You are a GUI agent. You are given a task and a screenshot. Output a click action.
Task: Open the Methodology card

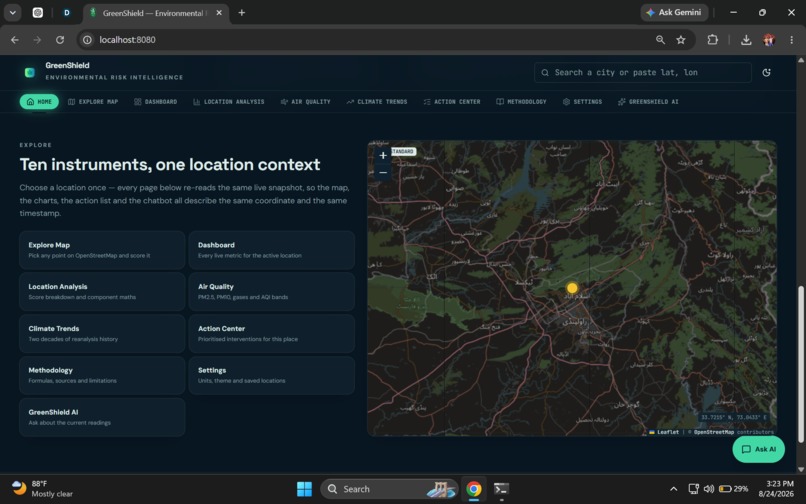point(102,375)
